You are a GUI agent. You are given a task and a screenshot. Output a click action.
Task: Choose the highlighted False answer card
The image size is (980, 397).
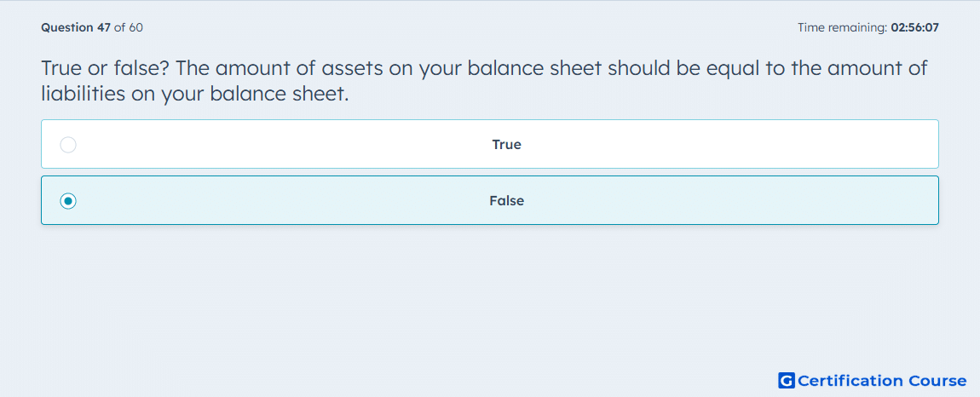[x=490, y=200]
